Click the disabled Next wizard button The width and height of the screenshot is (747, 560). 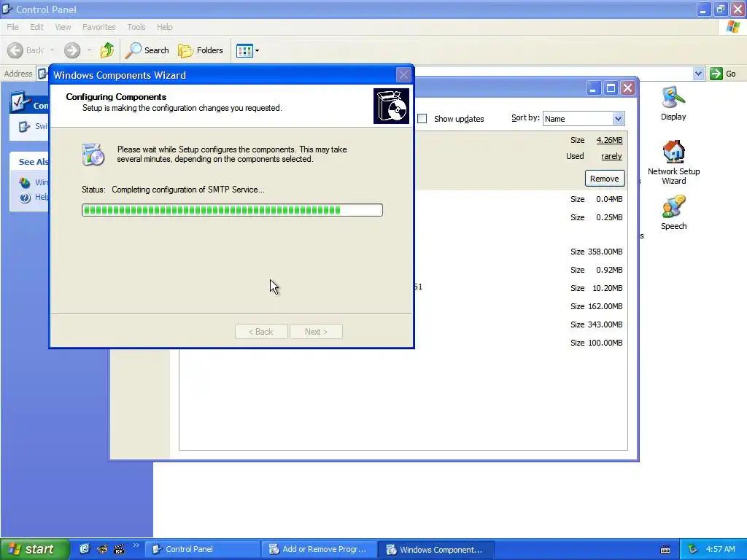click(x=317, y=332)
